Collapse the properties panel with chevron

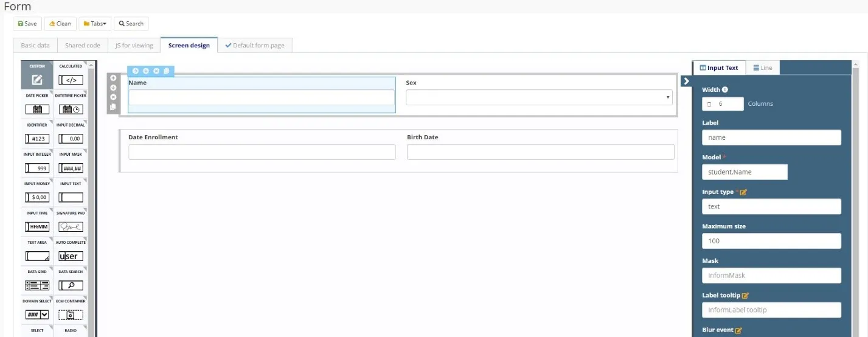(x=686, y=81)
